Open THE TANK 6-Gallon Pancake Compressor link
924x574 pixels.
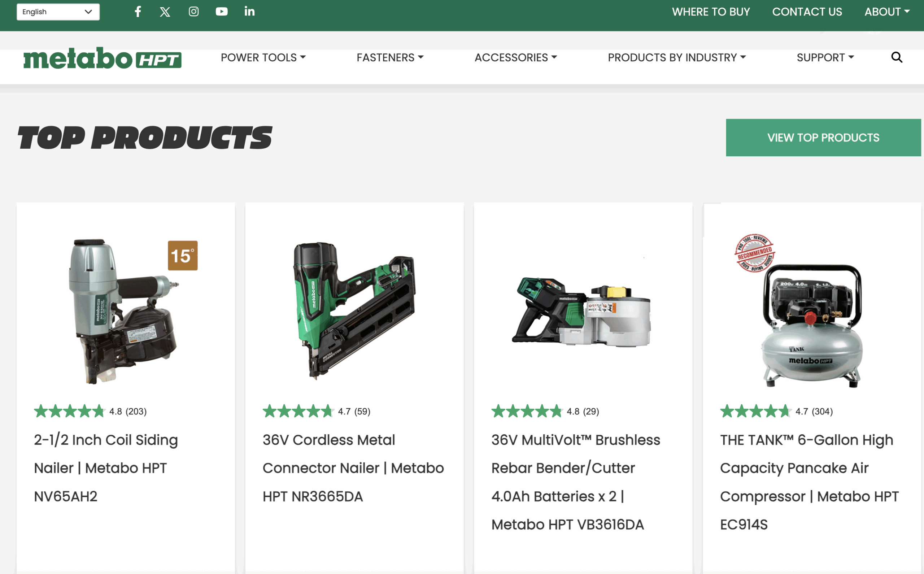pyautogui.click(x=809, y=482)
